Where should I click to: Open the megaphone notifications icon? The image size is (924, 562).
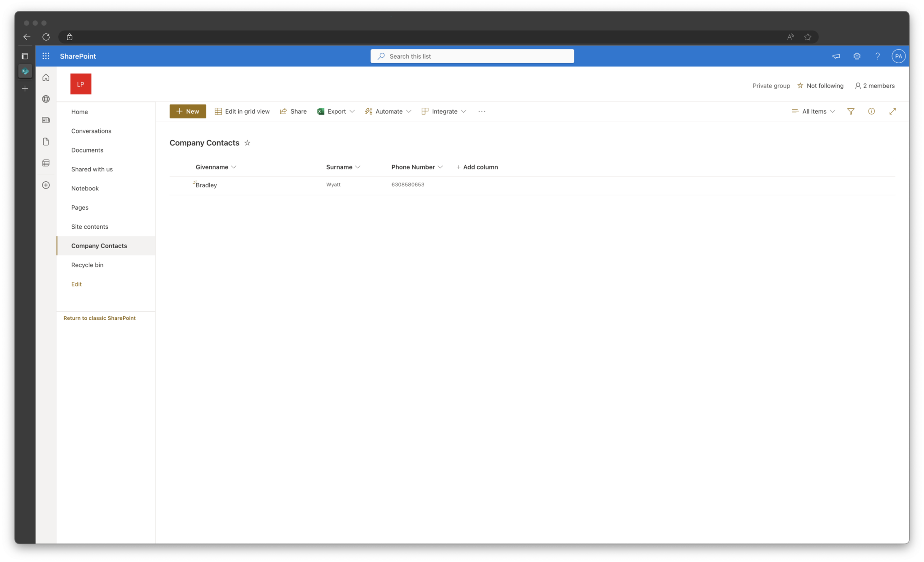(x=836, y=56)
